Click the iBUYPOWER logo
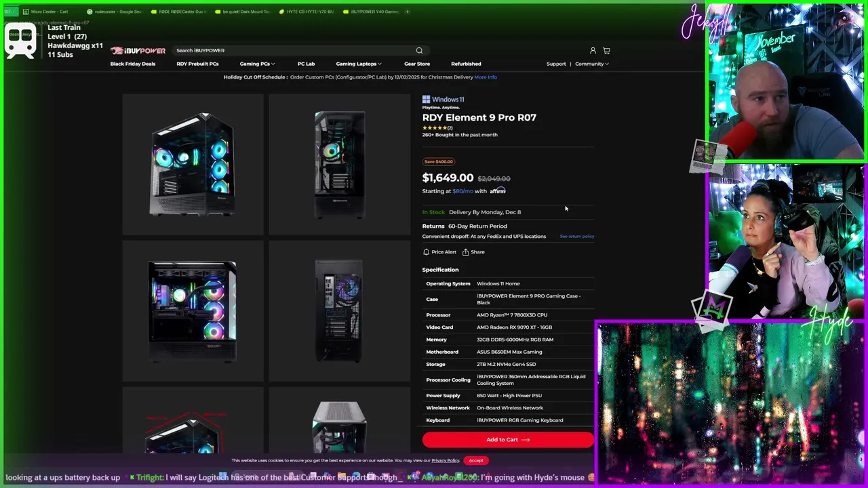 (138, 50)
